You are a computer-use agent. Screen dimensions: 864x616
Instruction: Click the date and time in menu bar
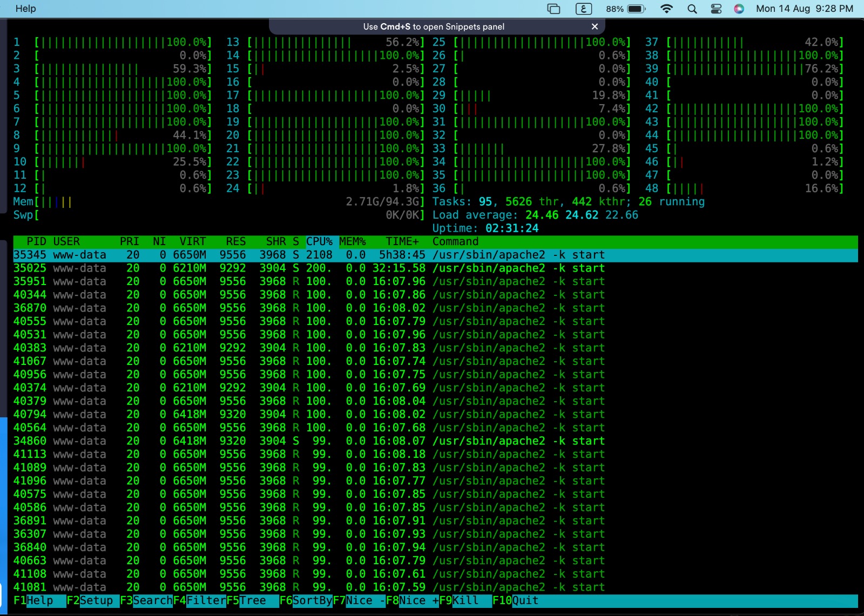[804, 9]
